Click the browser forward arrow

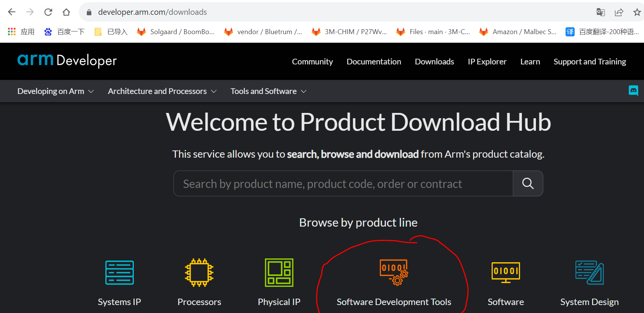pos(30,12)
